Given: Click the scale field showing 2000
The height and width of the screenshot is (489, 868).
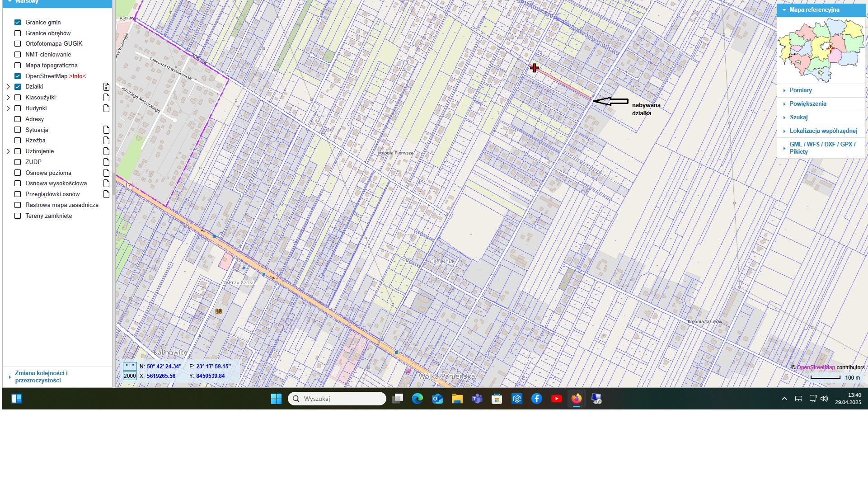Looking at the screenshot, I should tap(130, 376).
